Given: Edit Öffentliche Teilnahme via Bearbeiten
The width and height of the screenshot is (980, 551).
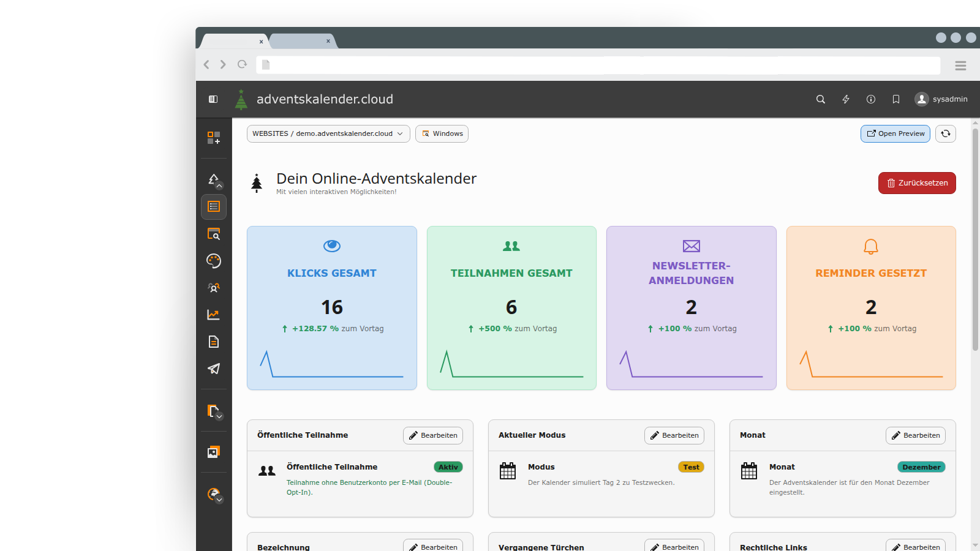Looking at the screenshot, I should [x=433, y=435].
